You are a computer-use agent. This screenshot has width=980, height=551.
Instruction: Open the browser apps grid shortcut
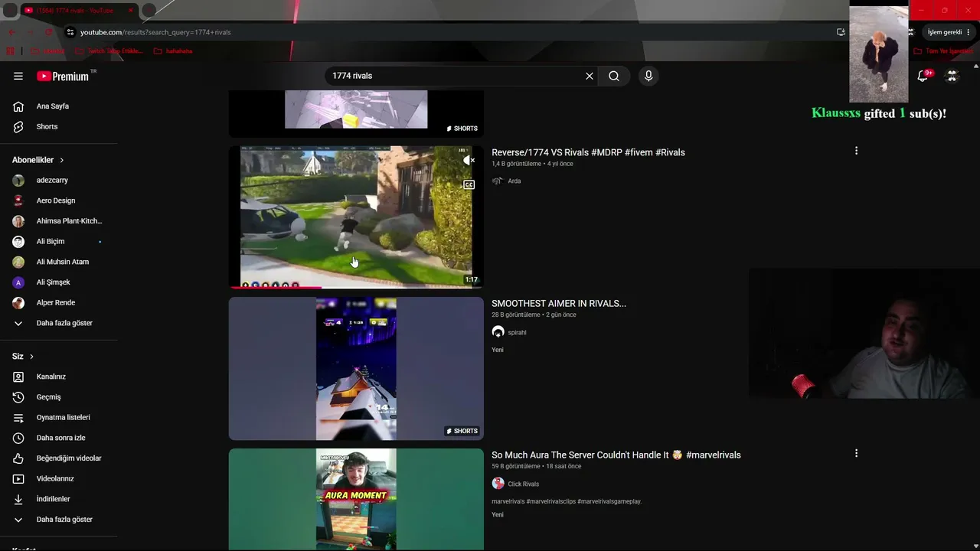(10, 51)
